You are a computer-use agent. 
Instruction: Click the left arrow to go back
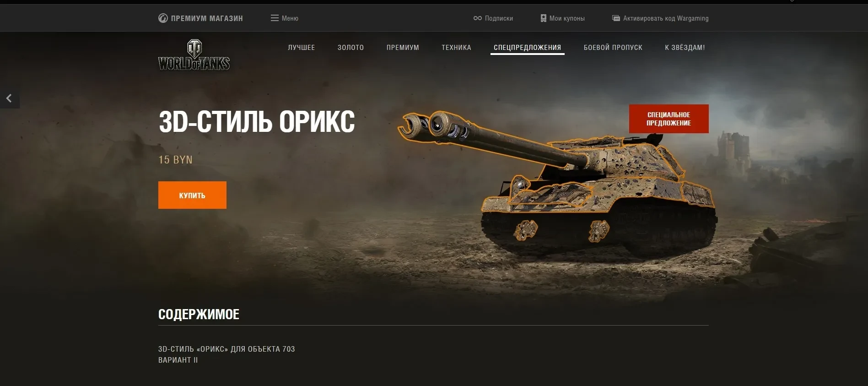tap(9, 98)
